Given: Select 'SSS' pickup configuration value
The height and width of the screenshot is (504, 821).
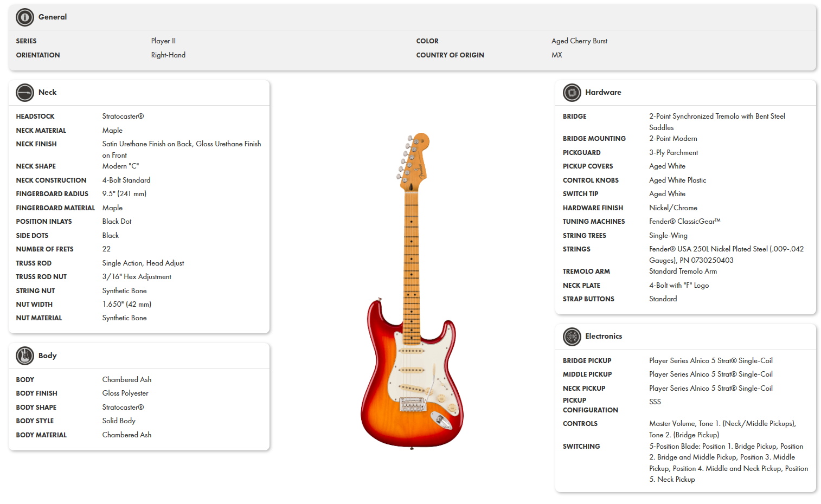Looking at the screenshot, I should pyautogui.click(x=655, y=402).
